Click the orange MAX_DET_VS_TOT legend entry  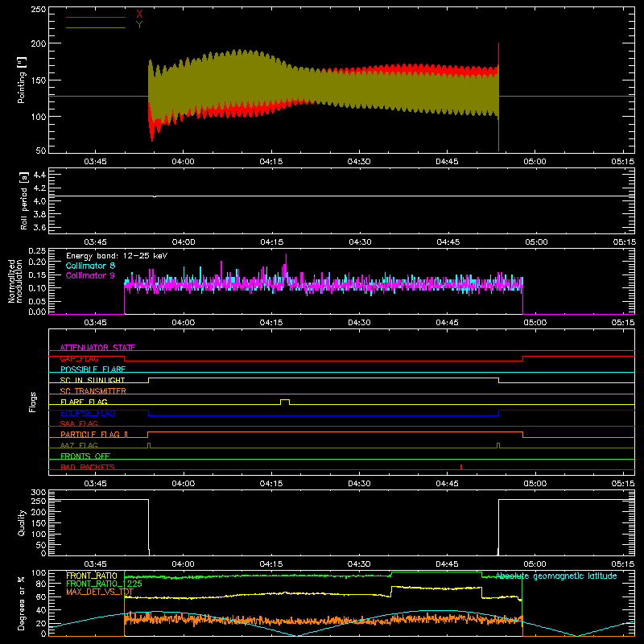pos(99,592)
